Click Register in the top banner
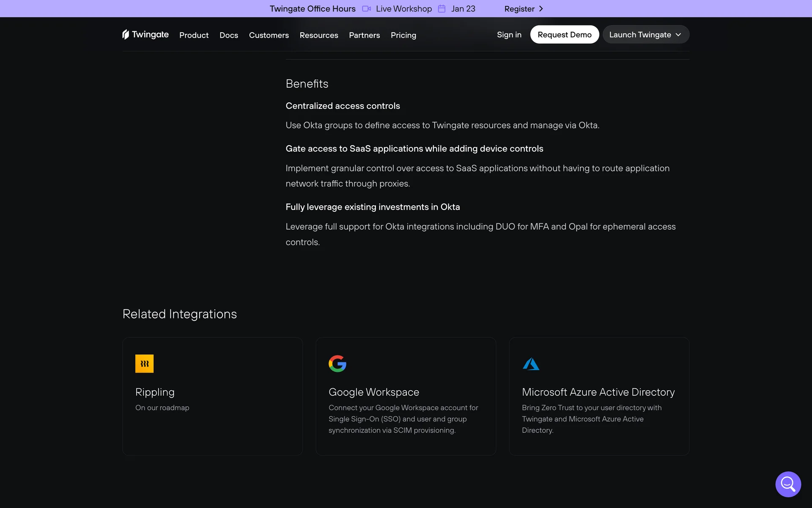This screenshot has width=812, height=508. coord(519,9)
